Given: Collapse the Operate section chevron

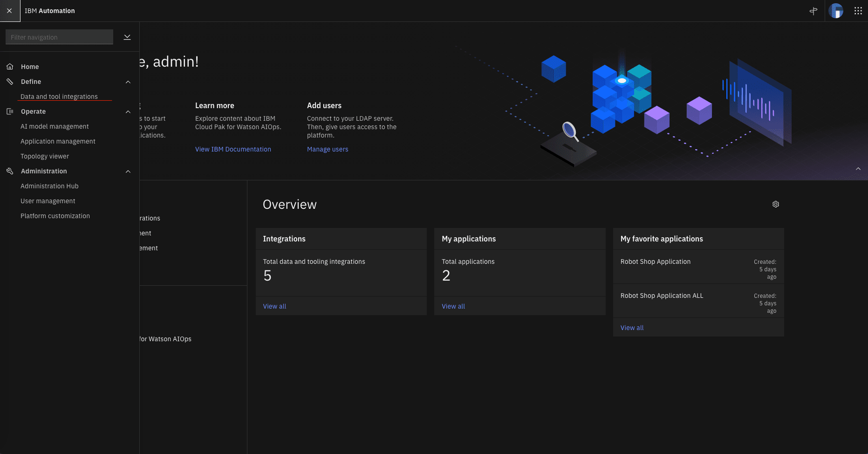Looking at the screenshot, I should point(128,111).
